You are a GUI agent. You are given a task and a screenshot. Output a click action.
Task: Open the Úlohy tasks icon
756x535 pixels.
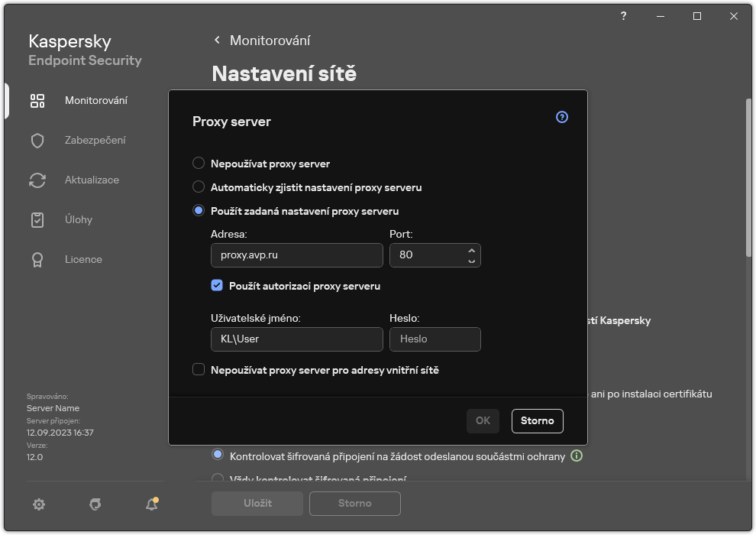[x=37, y=219]
